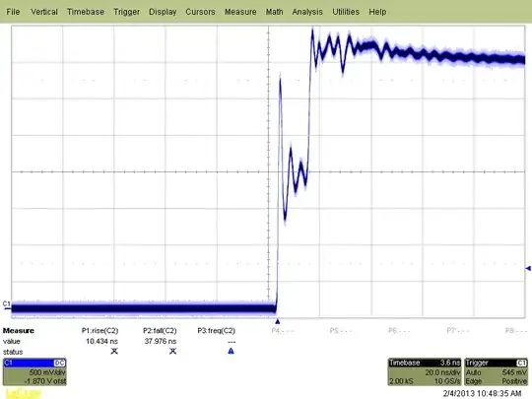Image resolution: width=532 pixels, height=399 pixels.
Task: Open the Display menu
Action: [x=163, y=12]
